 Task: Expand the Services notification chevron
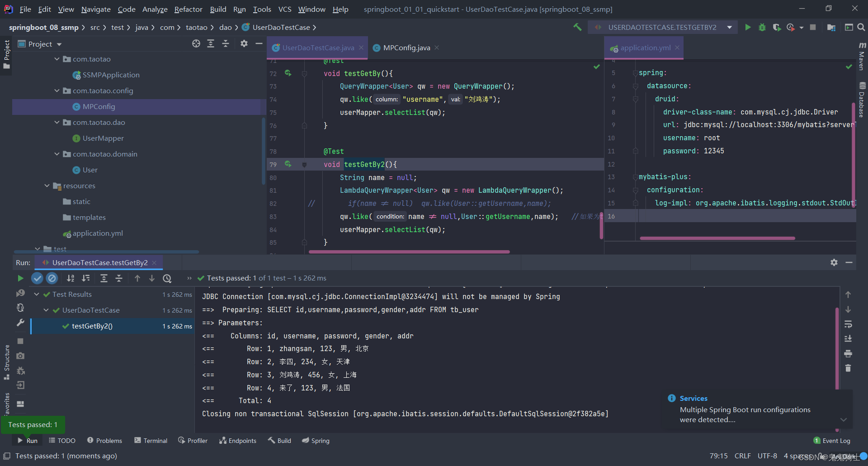click(x=844, y=419)
